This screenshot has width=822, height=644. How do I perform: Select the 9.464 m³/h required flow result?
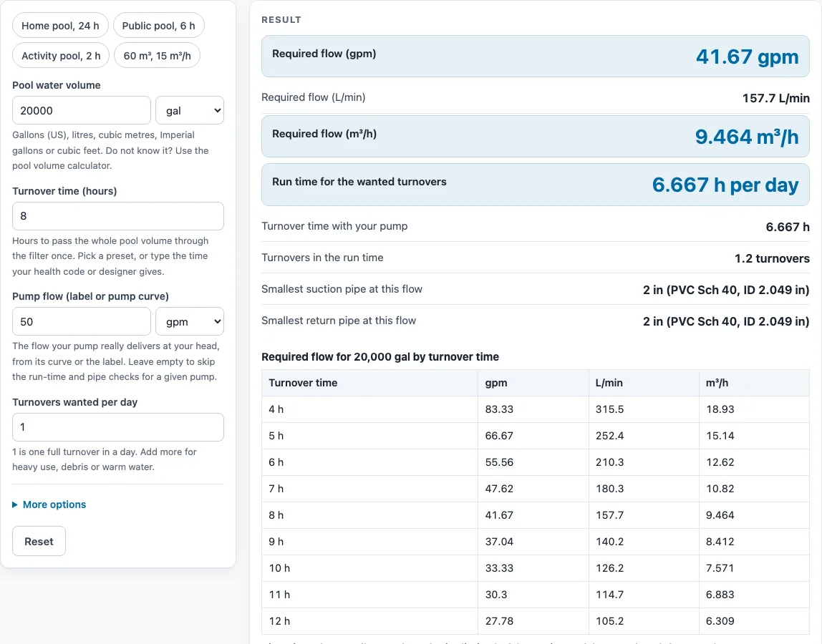pyautogui.click(x=747, y=137)
